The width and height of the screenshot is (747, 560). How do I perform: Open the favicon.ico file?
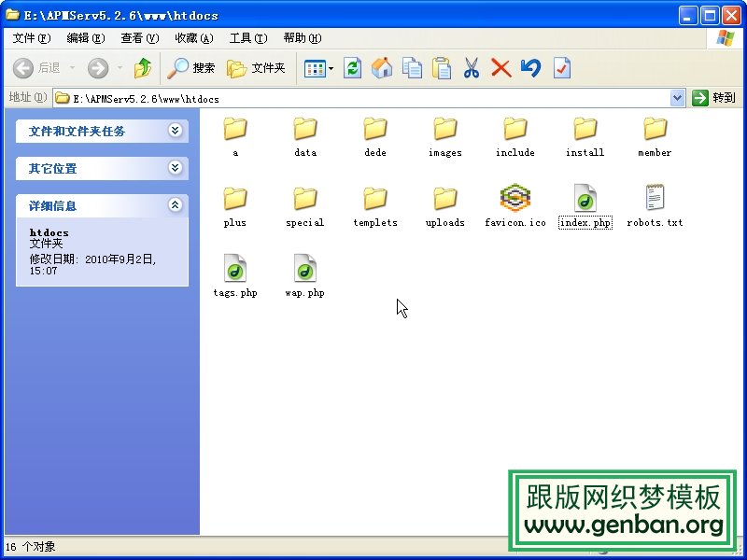[514, 198]
